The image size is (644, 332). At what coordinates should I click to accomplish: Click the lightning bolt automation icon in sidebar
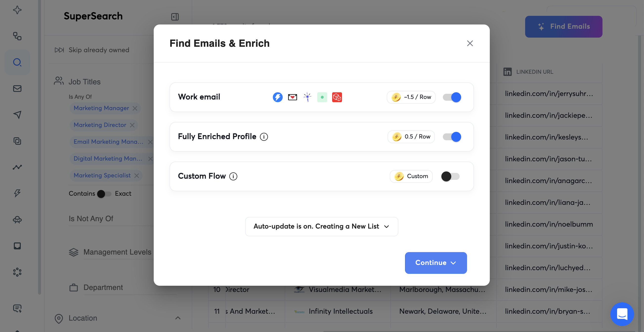[x=17, y=193]
